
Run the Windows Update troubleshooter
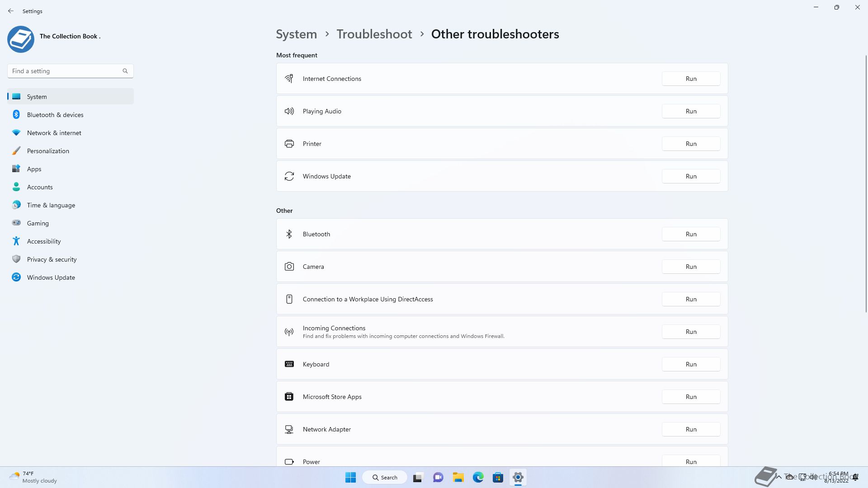click(691, 176)
